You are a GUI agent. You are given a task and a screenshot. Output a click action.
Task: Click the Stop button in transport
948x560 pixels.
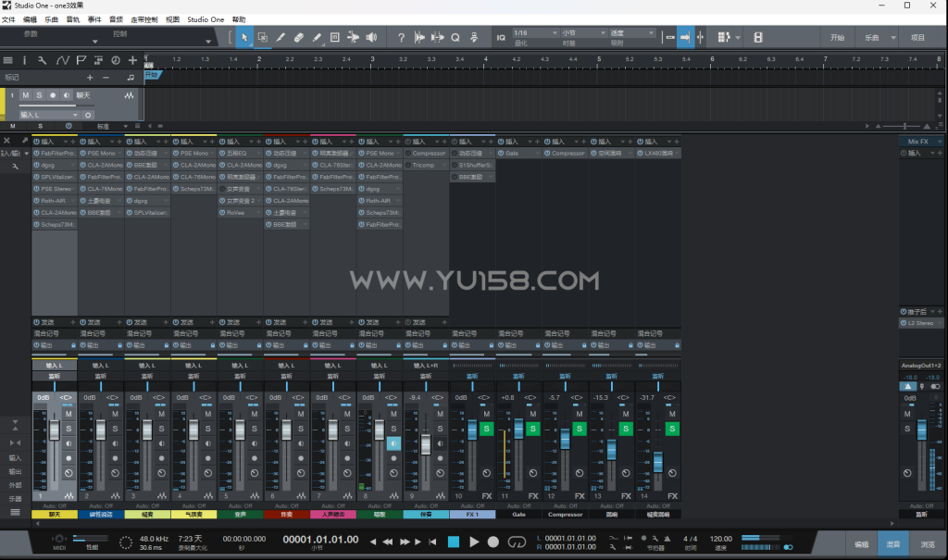pos(454,541)
